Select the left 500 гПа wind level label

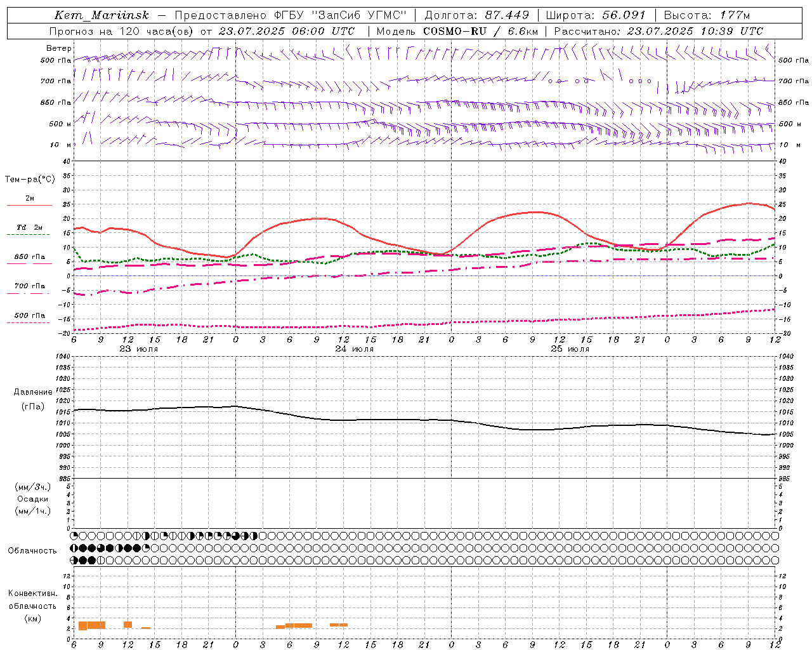coord(56,60)
